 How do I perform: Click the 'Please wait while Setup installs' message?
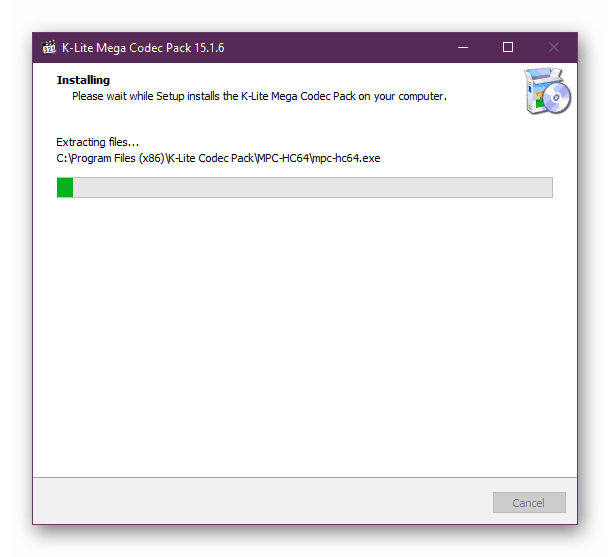point(259,96)
